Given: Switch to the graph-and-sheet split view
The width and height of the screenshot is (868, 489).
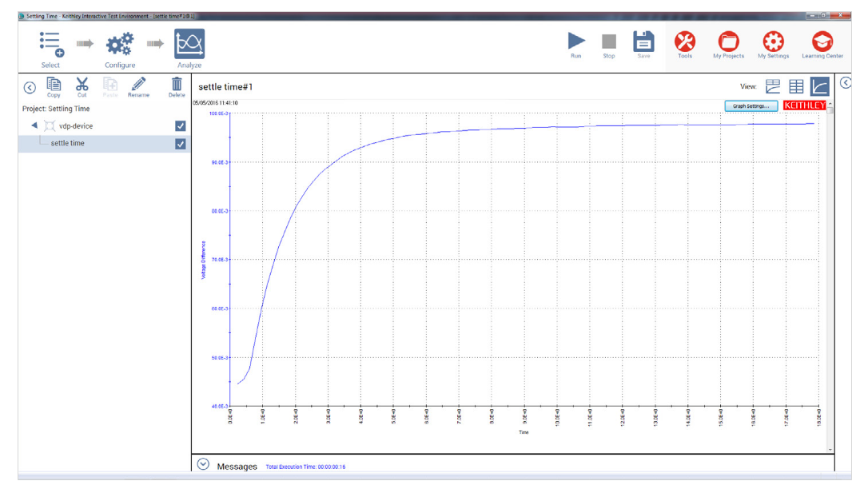Looking at the screenshot, I should (772, 85).
